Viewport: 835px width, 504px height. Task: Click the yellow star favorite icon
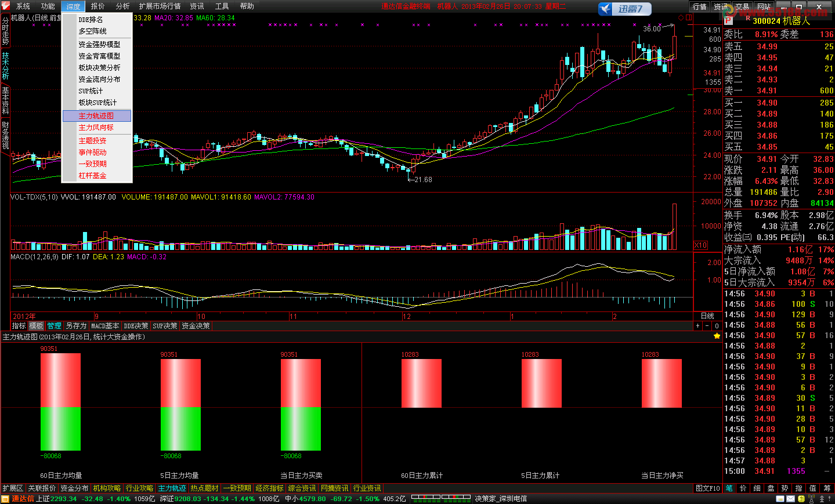pos(717,336)
